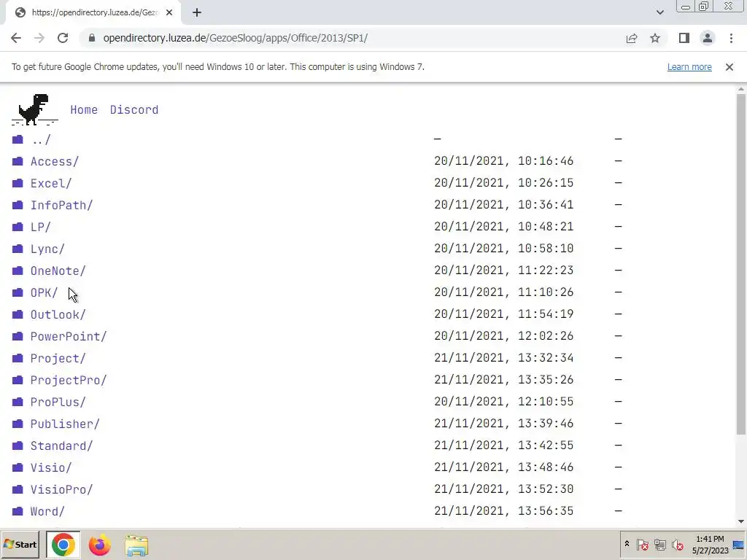Open the LP/ folder
Viewport: 747px width, 560px height.
tap(41, 227)
